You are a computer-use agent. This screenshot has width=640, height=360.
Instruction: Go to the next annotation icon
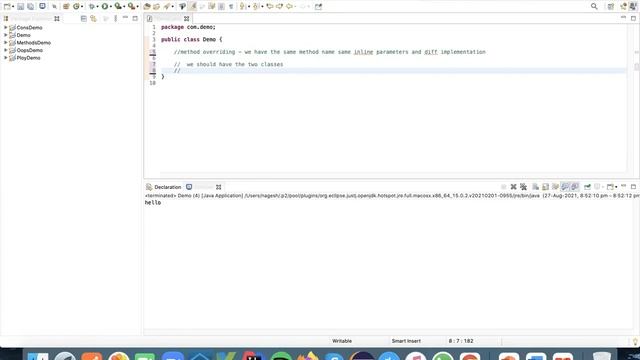(x=242, y=6)
